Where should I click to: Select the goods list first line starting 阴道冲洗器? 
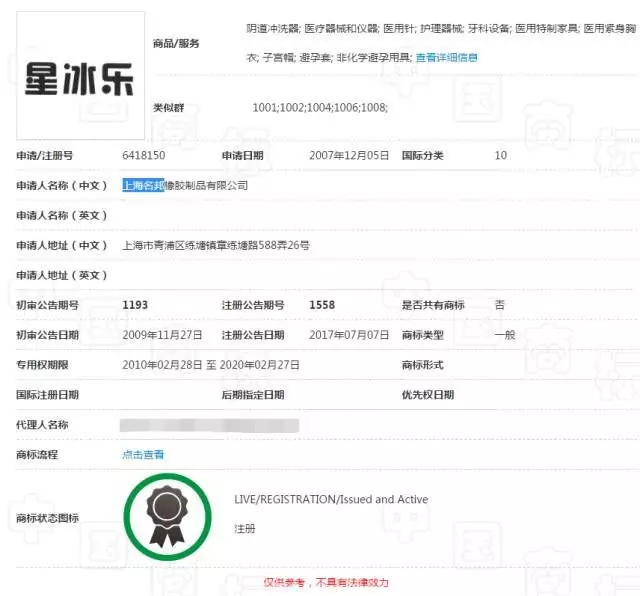(441, 28)
